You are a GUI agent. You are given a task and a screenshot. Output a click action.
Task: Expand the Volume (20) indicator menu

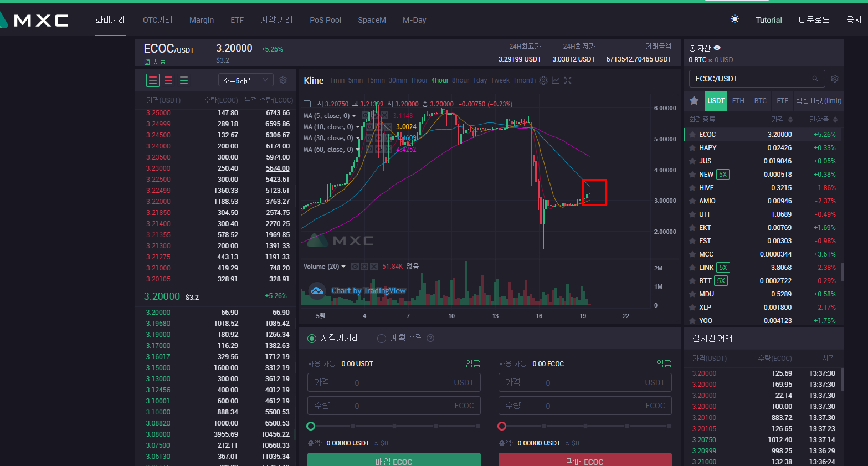click(343, 267)
